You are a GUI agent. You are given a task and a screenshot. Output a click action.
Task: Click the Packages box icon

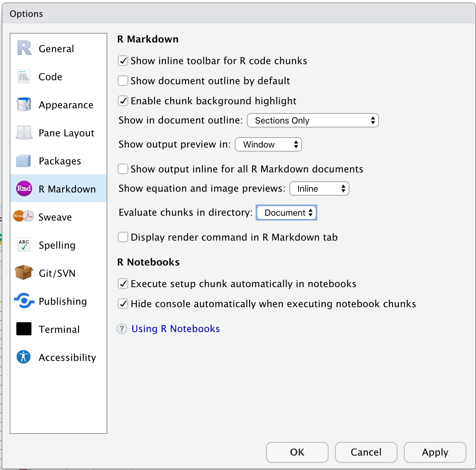tap(24, 161)
